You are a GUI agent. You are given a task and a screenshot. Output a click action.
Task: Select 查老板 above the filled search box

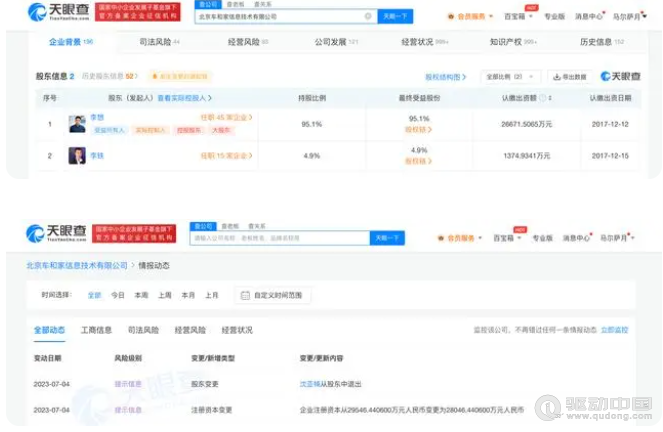point(236,4)
